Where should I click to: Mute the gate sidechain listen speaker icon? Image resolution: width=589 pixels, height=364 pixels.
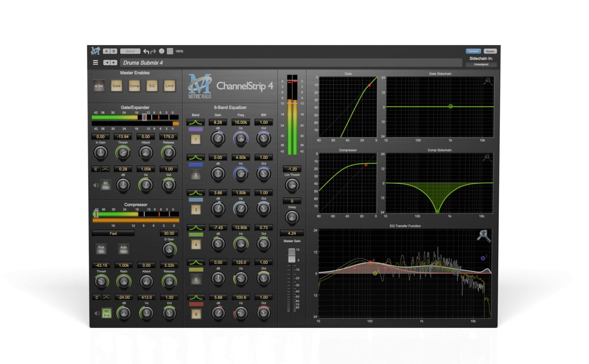96,185
